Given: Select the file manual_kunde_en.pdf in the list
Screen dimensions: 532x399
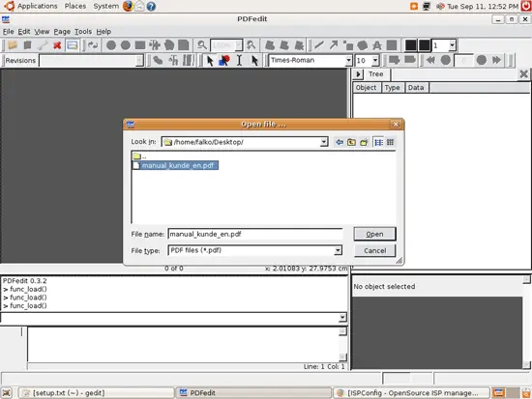Looking at the screenshot, I should tap(175, 165).
